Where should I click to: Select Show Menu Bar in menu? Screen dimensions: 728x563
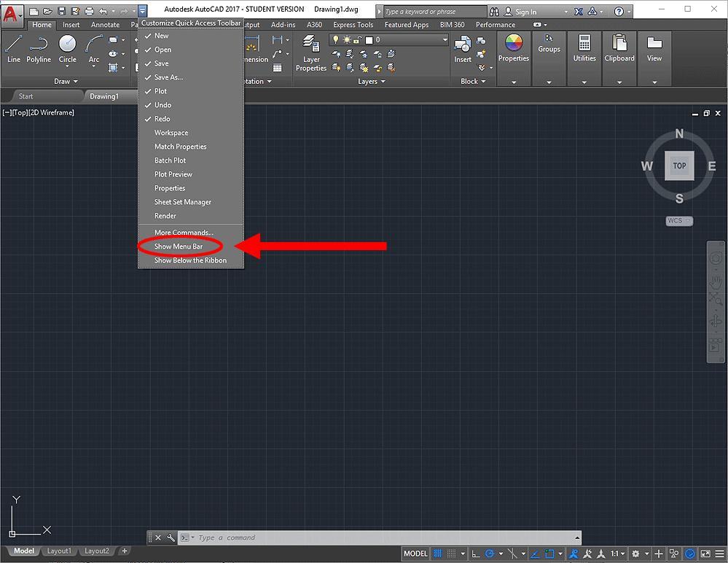191,246
